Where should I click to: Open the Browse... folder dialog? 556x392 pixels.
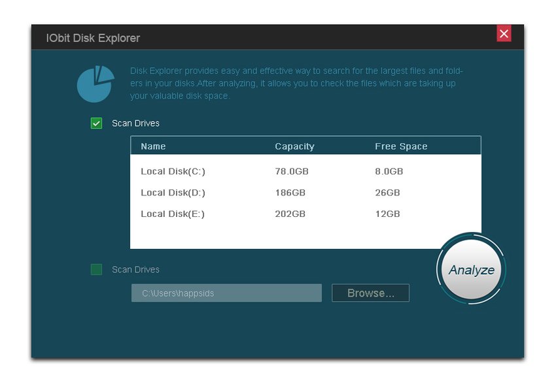[x=370, y=293]
